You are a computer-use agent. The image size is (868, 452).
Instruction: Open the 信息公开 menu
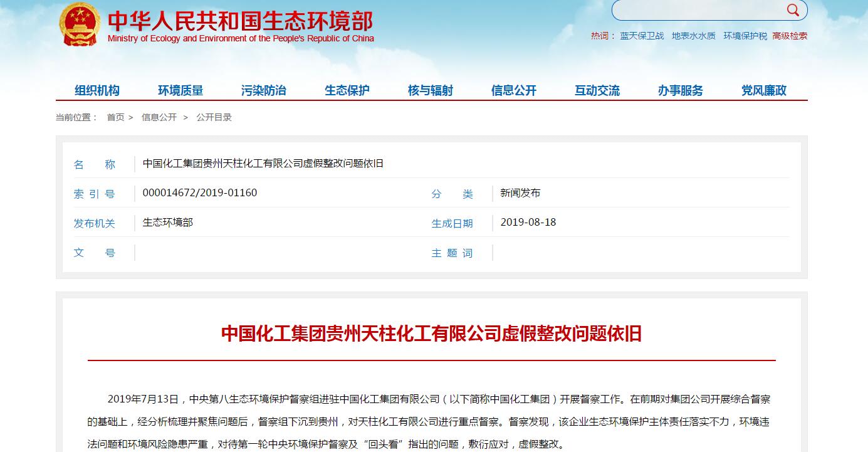pos(514,90)
